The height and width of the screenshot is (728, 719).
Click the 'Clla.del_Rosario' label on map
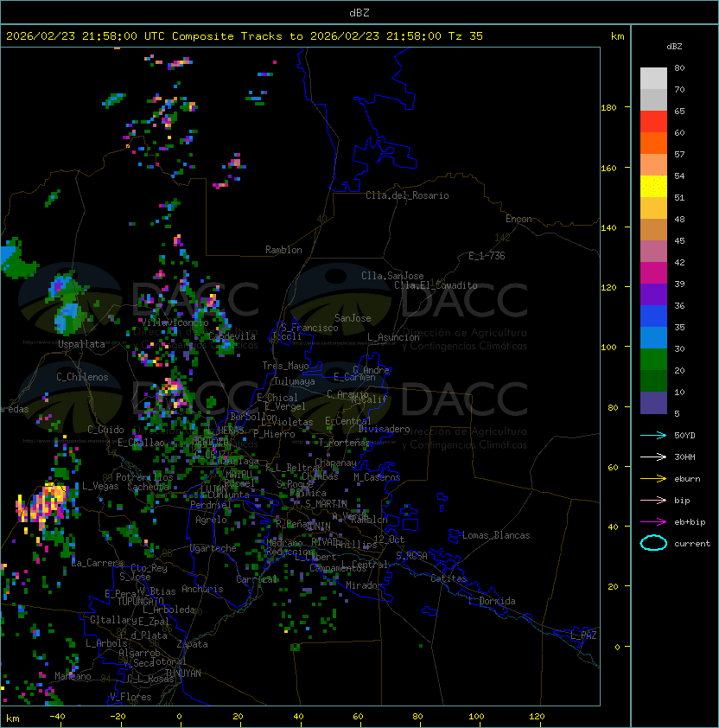(407, 195)
